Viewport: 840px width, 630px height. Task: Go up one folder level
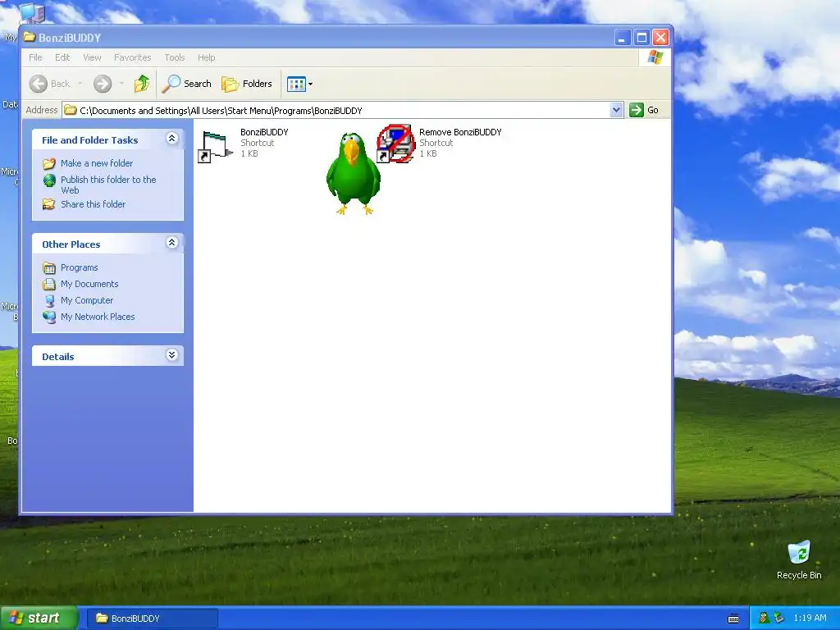(x=142, y=84)
